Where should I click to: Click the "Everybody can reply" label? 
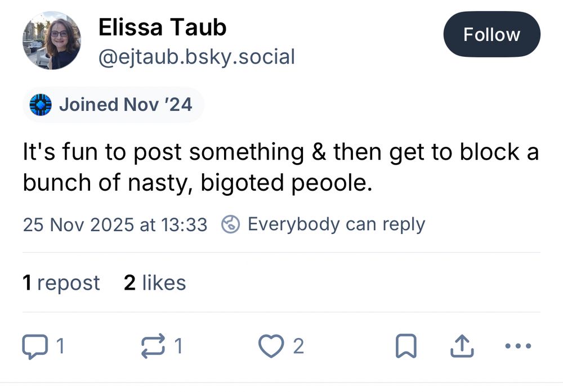(336, 224)
